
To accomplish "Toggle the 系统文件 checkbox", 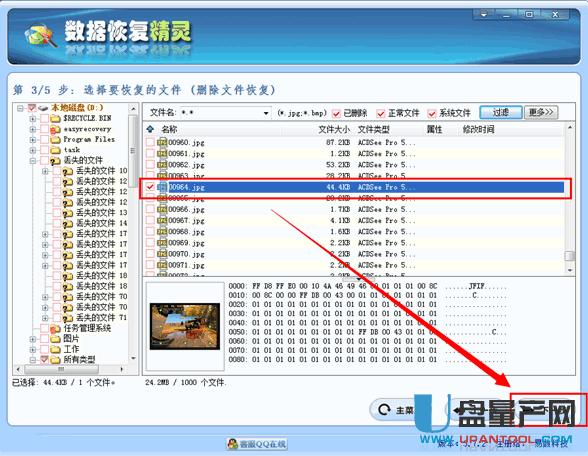I will [432, 113].
